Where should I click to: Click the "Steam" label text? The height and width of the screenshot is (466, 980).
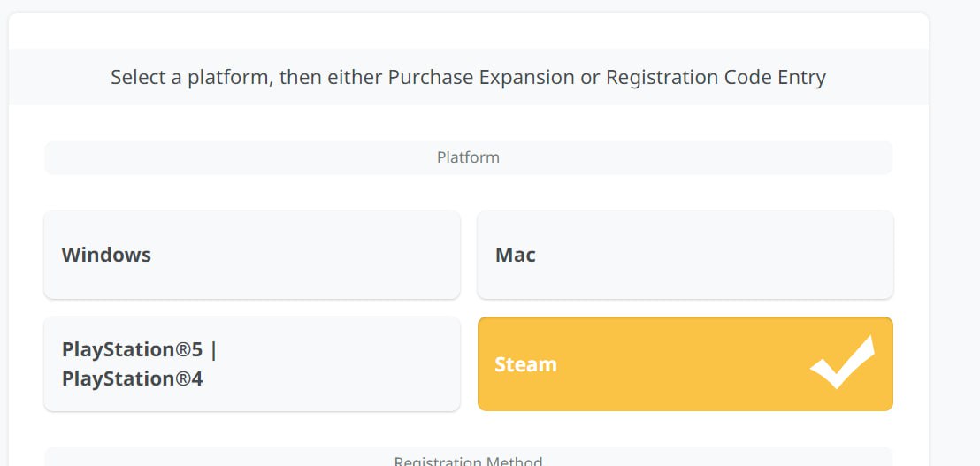tap(525, 364)
